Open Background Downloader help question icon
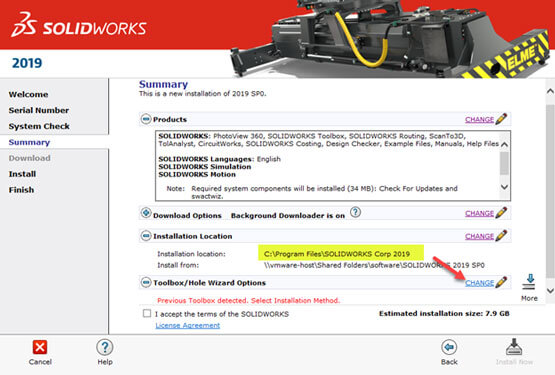Screen dimensions: 555x375 355,212
